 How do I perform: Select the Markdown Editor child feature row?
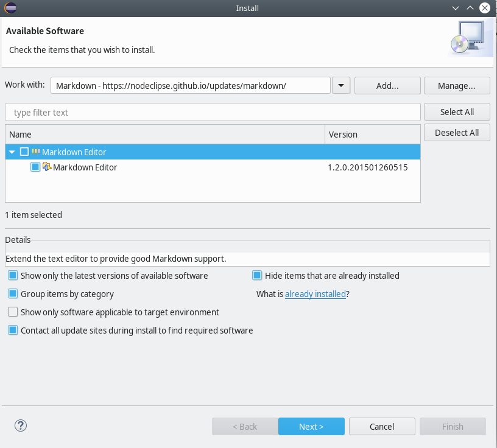click(x=213, y=167)
